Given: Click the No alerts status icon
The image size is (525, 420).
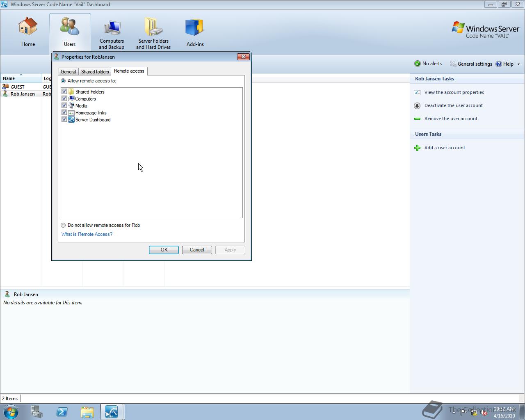Looking at the screenshot, I should (x=418, y=64).
